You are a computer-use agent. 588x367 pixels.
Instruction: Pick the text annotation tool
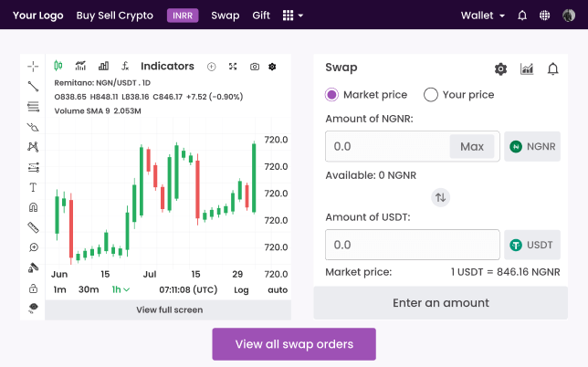click(33, 187)
